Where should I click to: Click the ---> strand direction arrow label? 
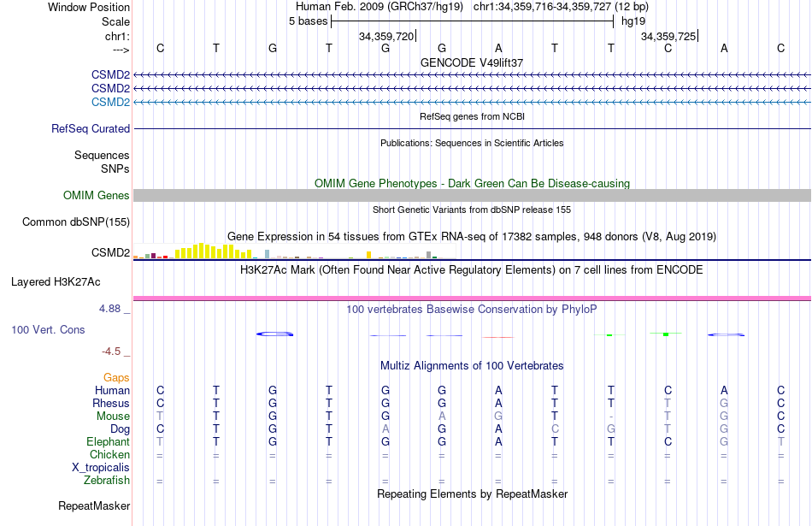click(x=121, y=50)
